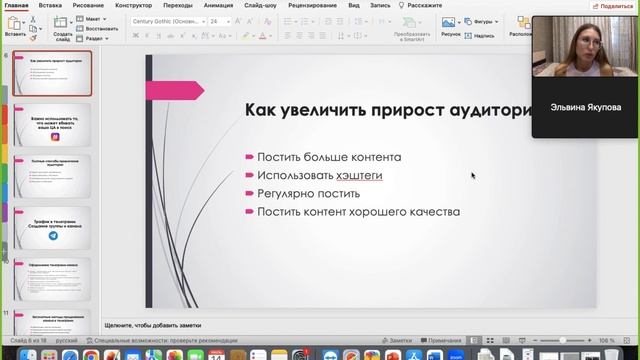The width and height of the screenshot is (640, 360).
Task: Open the Раздел section dropdown
Action: tap(92, 38)
